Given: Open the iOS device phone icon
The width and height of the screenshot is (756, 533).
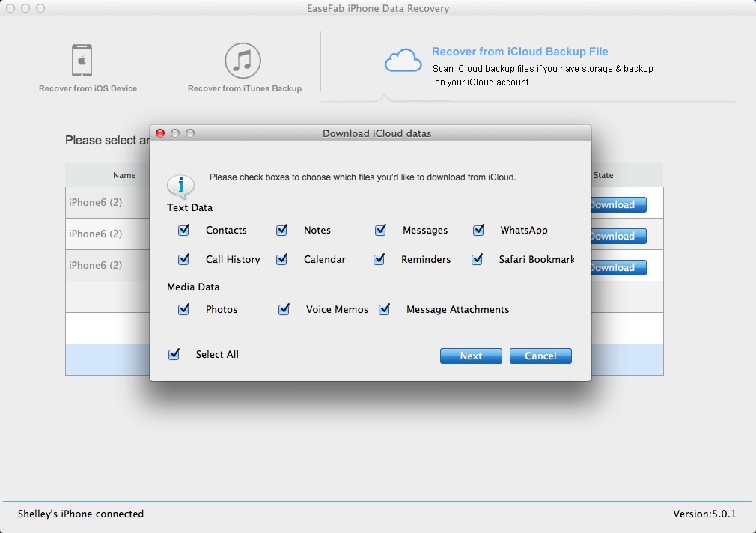Looking at the screenshot, I should (x=82, y=61).
